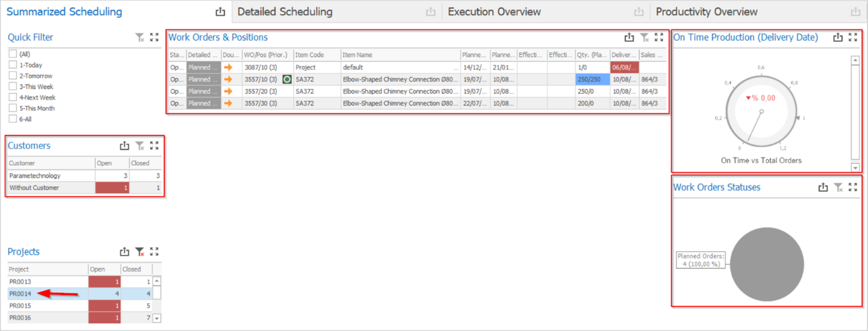Sort by the Item Code column header
This screenshot has width=868, height=331.
click(310, 55)
